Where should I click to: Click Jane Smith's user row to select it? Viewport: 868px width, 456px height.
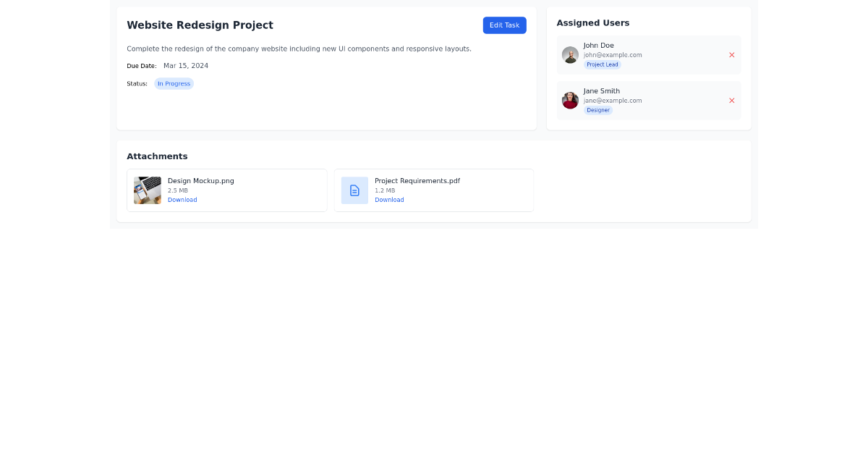click(648, 100)
